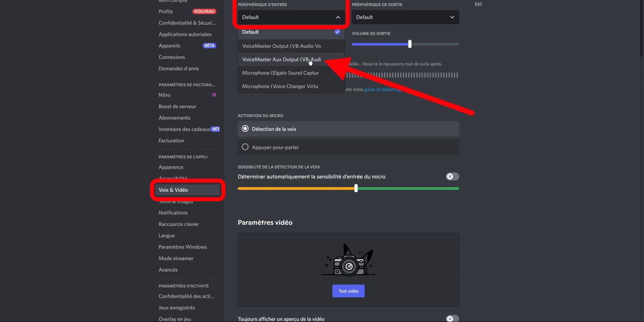Pick Microphone Elgato Sound Capture option
644x322 pixels.
point(281,73)
